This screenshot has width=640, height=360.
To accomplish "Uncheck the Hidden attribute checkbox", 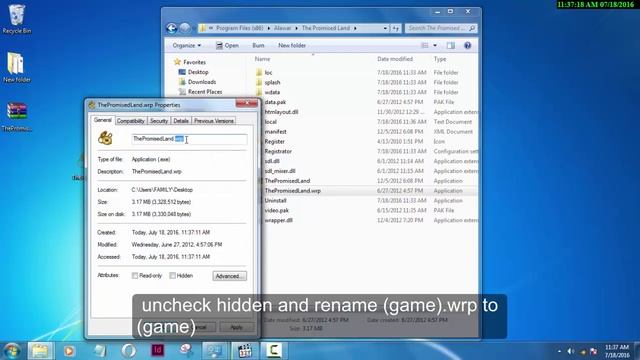I will coord(173,276).
